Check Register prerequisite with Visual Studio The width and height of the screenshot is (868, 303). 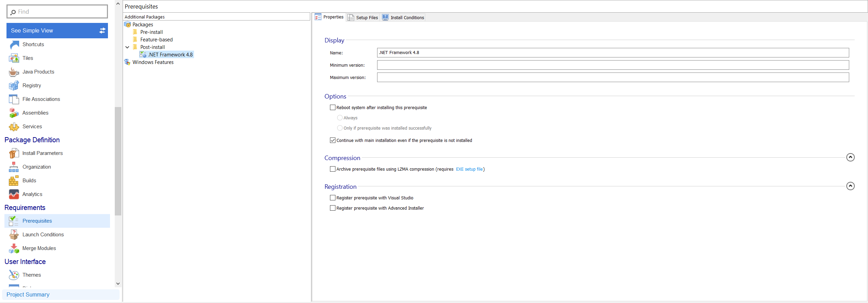tap(333, 198)
